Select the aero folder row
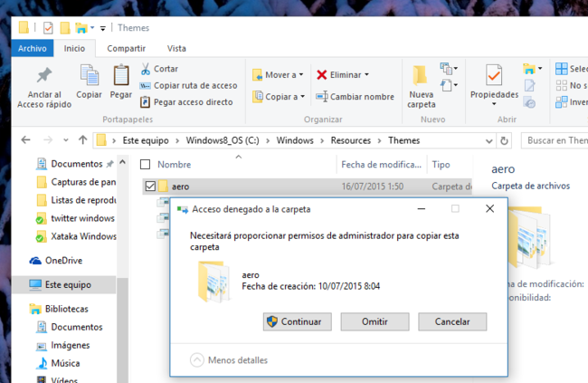Image resolution: width=588 pixels, height=383 pixels. click(307, 187)
